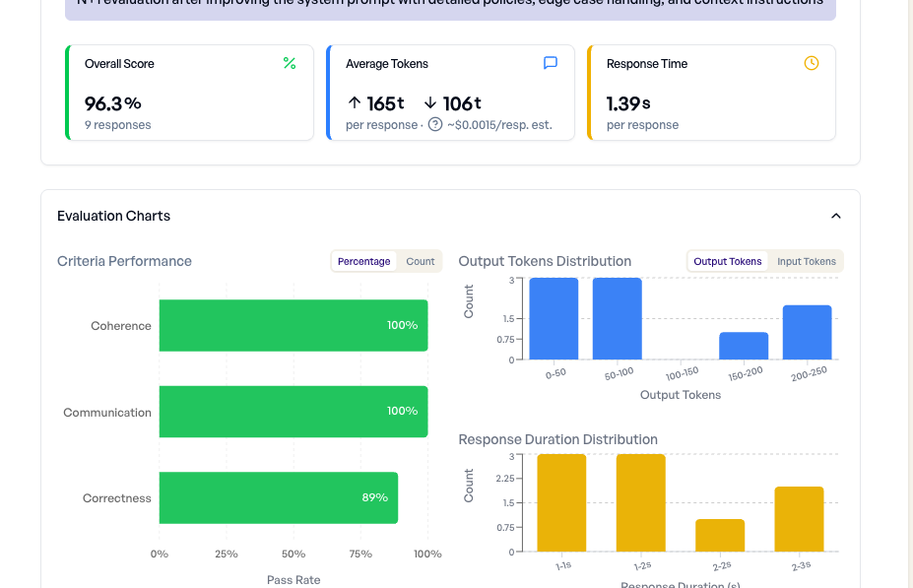Click the percent icon in Overall Score card
This screenshot has height=588, width=913.
coord(290,63)
